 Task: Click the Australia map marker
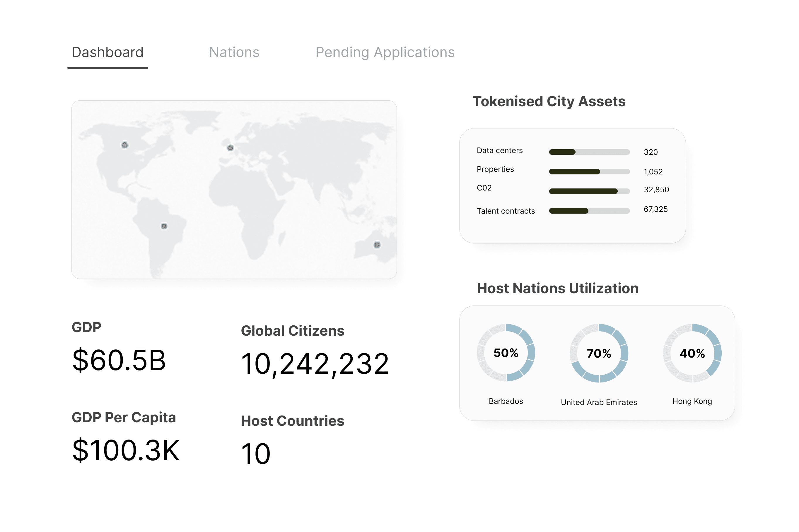(x=377, y=245)
